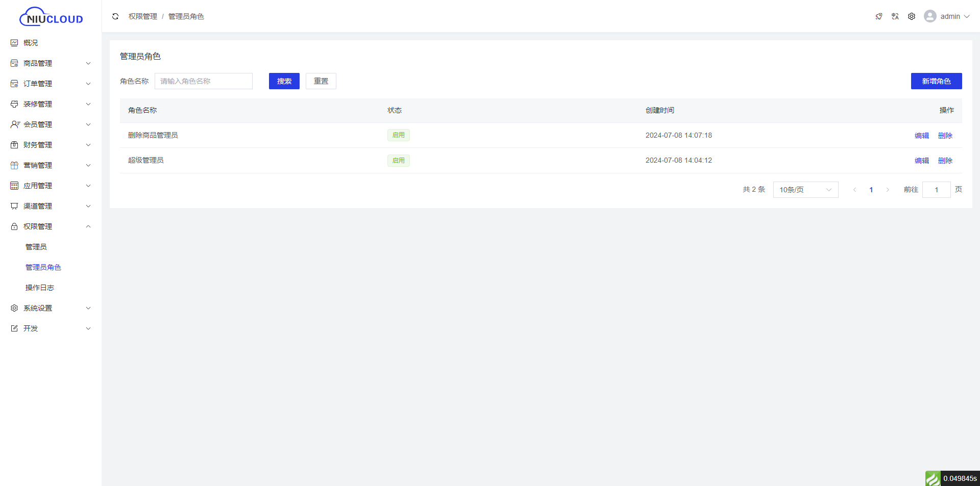The height and width of the screenshot is (486, 980).
Task: Expand 订单管理 using its chevron
Action: click(88, 84)
